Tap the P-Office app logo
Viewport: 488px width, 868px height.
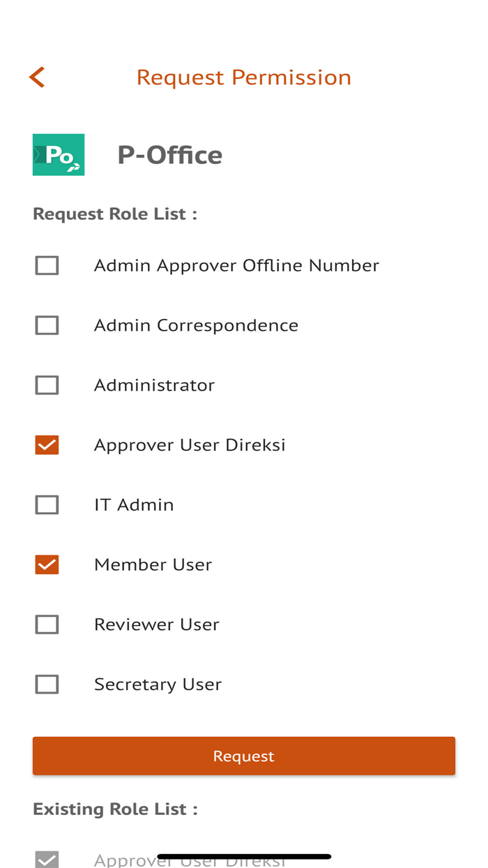(x=59, y=154)
